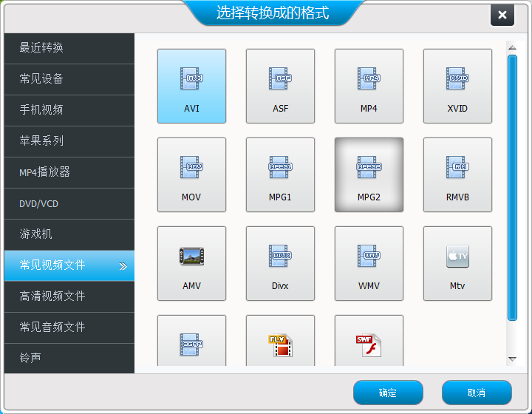
Task: Open the 常见设备 category
Action: 69,79
